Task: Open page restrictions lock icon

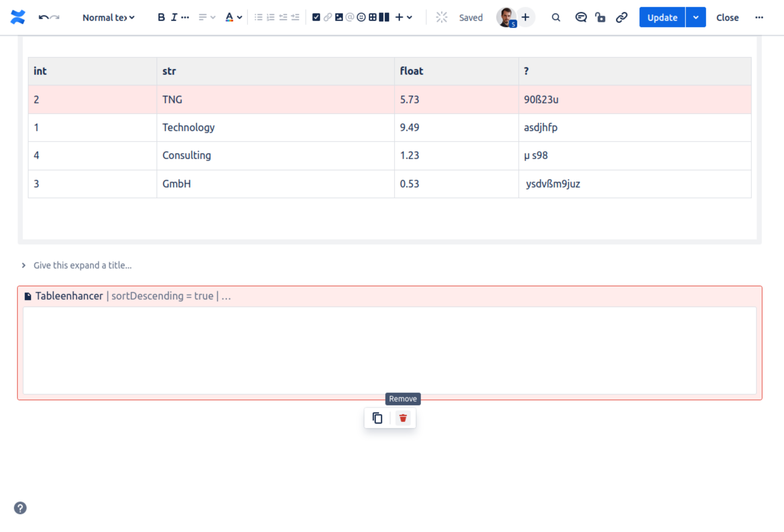Action: (600, 17)
